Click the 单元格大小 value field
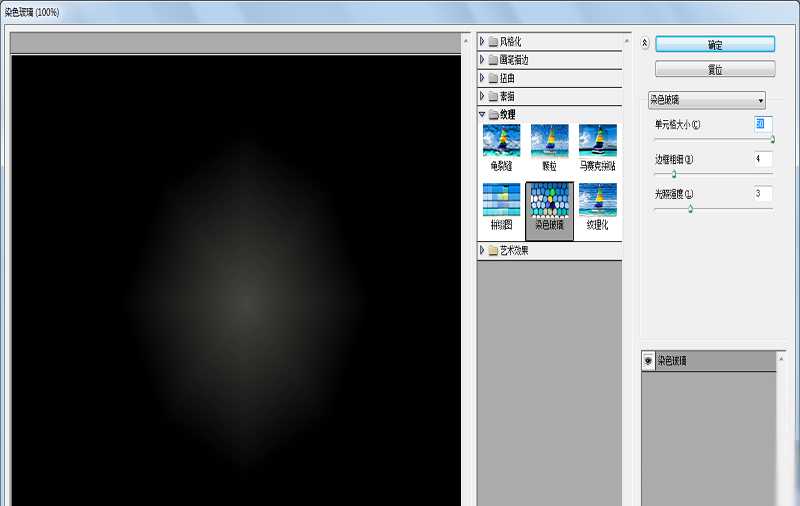Screen dimensions: 800x506 coord(763,124)
